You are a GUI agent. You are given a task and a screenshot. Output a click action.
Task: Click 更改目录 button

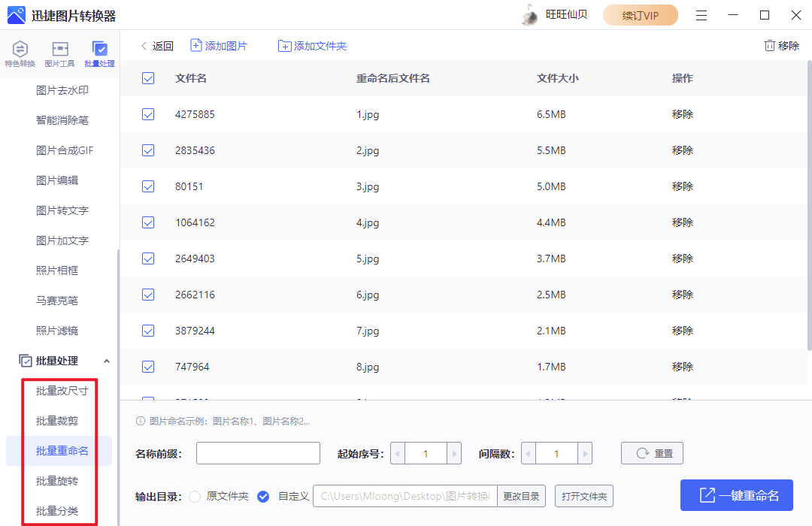521,497
